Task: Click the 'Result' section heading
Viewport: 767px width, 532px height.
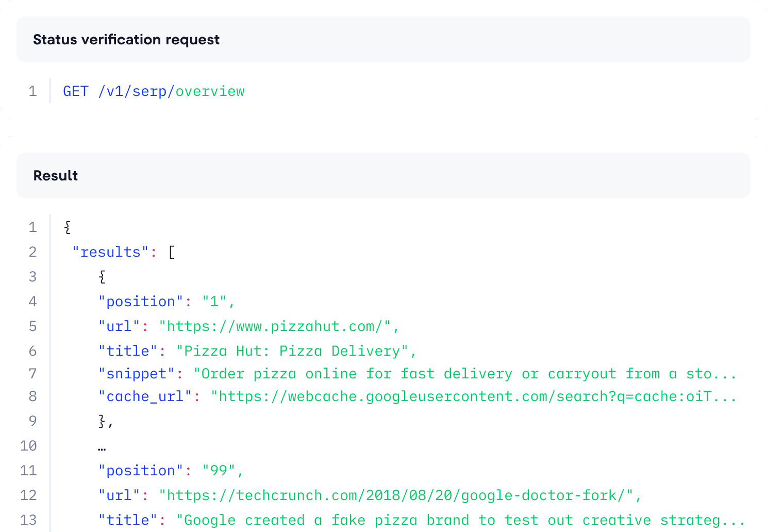Action: pos(56,176)
